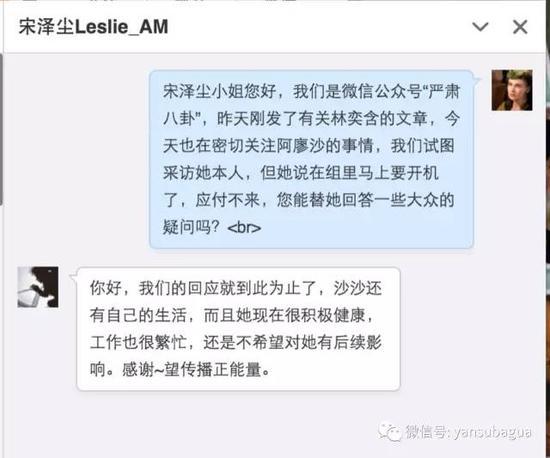Click 正能量 at the end of the reply
This screenshot has width=550, height=458.
tap(237, 370)
